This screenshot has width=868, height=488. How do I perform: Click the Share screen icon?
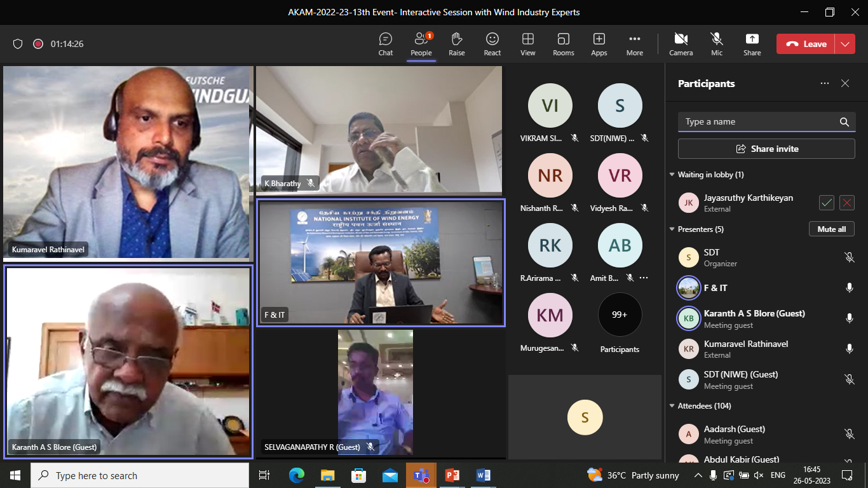[752, 44]
